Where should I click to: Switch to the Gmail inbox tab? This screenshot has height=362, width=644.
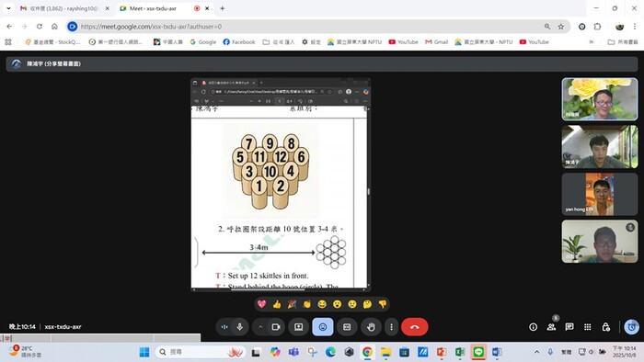tap(65, 8)
